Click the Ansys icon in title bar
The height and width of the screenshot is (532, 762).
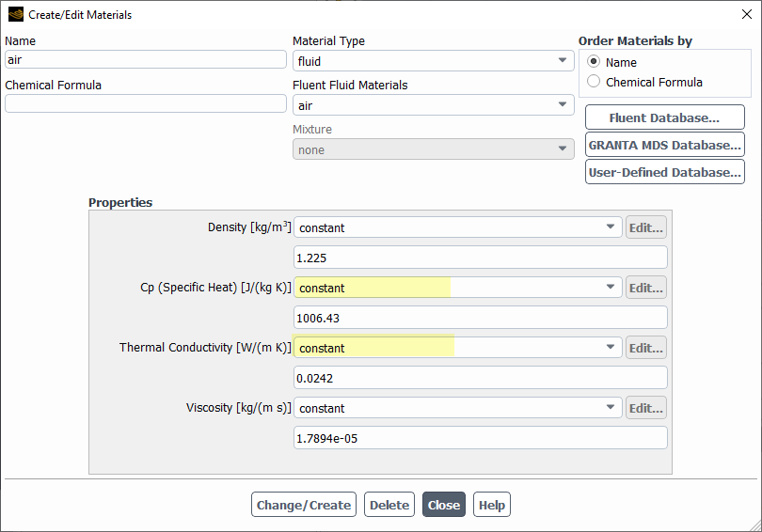tap(15, 14)
